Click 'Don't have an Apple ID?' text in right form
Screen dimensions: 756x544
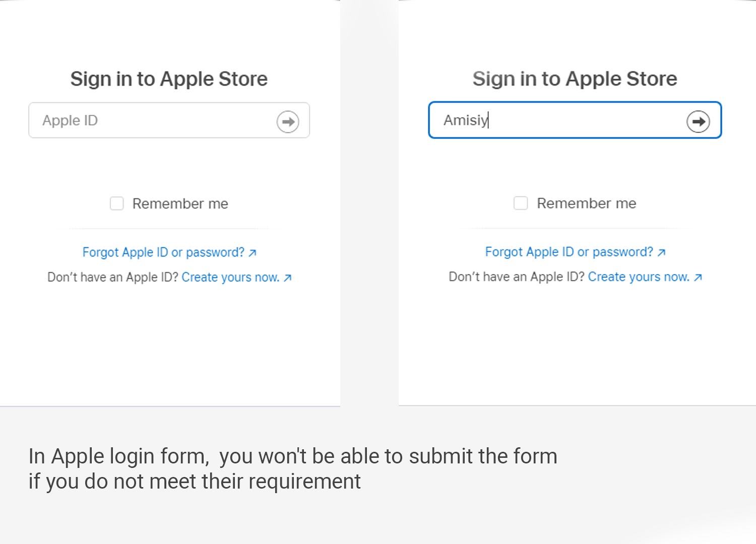tap(517, 277)
